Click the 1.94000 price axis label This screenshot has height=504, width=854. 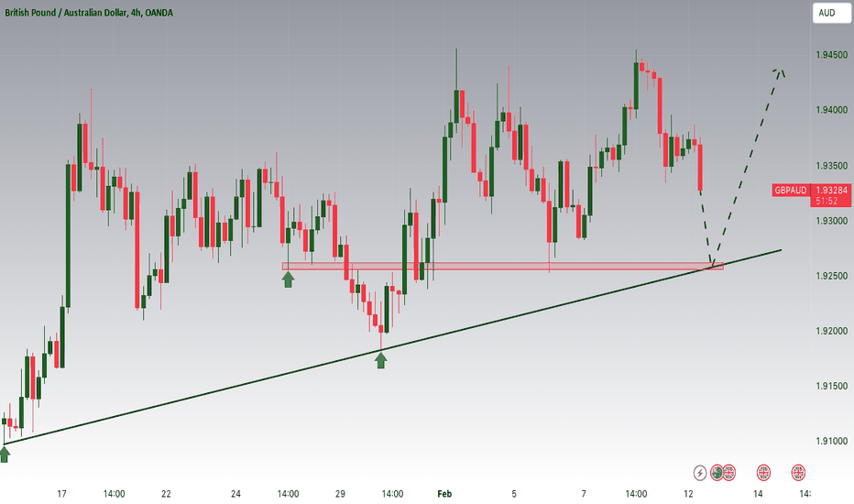click(831, 110)
